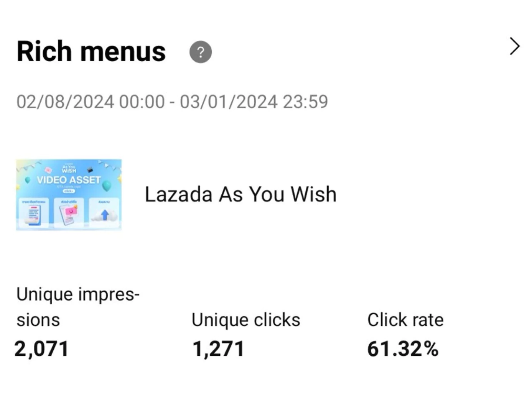
Task: Select the phone video icon panel in the thumbnail
Action: point(69,213)
